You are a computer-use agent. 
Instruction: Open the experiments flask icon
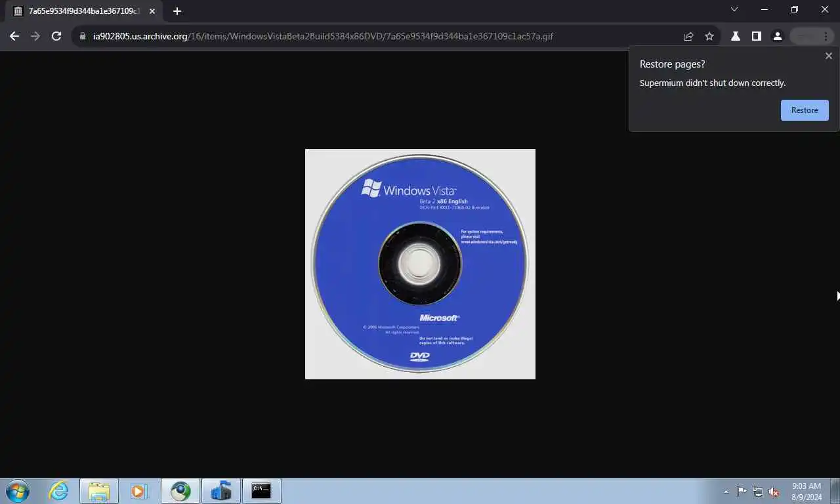736,36
